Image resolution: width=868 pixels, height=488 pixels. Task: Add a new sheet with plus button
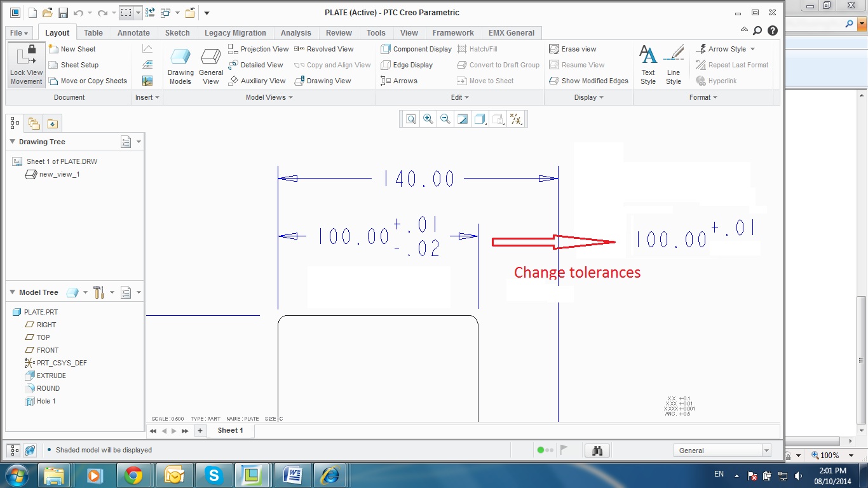(x=200, y=431)
